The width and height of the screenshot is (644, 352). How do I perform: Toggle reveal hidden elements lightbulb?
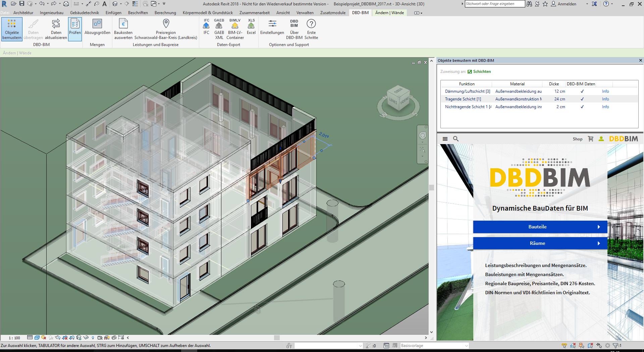tap(93, 338)
